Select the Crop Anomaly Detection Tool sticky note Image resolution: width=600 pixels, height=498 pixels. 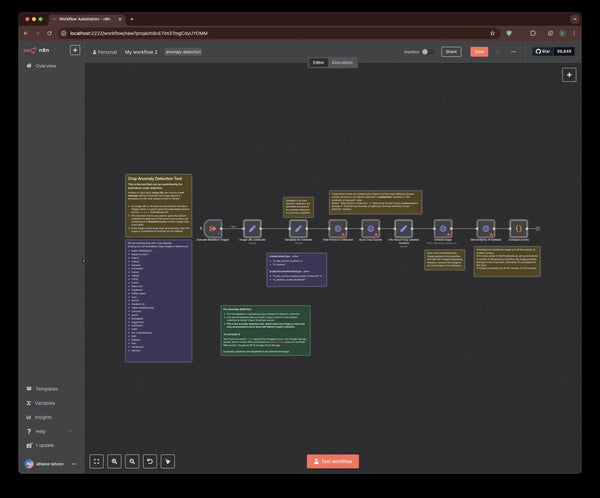tap(158, 206)
